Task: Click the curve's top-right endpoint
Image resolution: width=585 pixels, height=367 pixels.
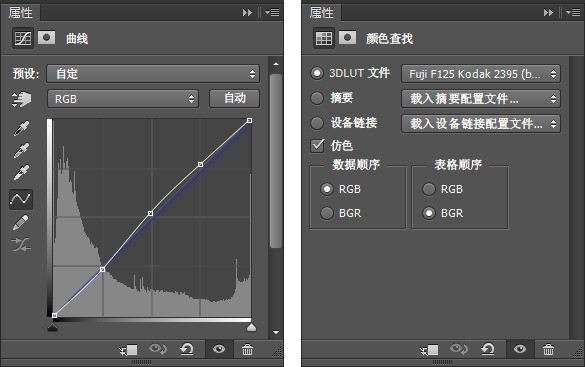Action: click(x=250, y=120)
